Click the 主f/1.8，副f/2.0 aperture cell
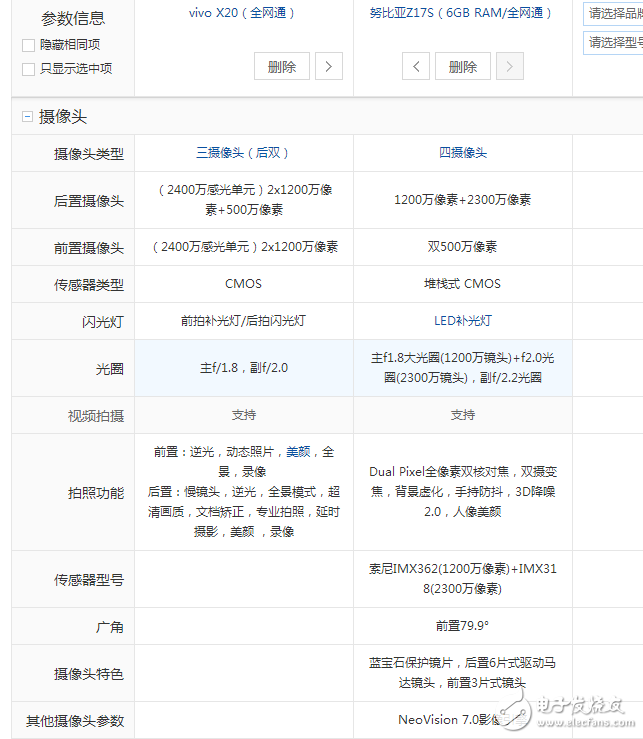 pyautogui.click(x=244, y=368)
